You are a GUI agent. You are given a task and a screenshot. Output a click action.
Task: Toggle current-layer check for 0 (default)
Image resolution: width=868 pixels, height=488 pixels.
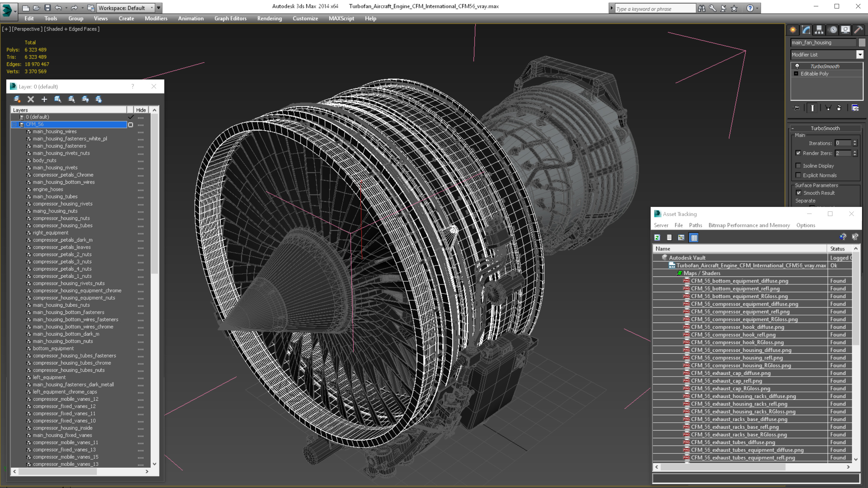pyautogui.click(x=131, y=117)
